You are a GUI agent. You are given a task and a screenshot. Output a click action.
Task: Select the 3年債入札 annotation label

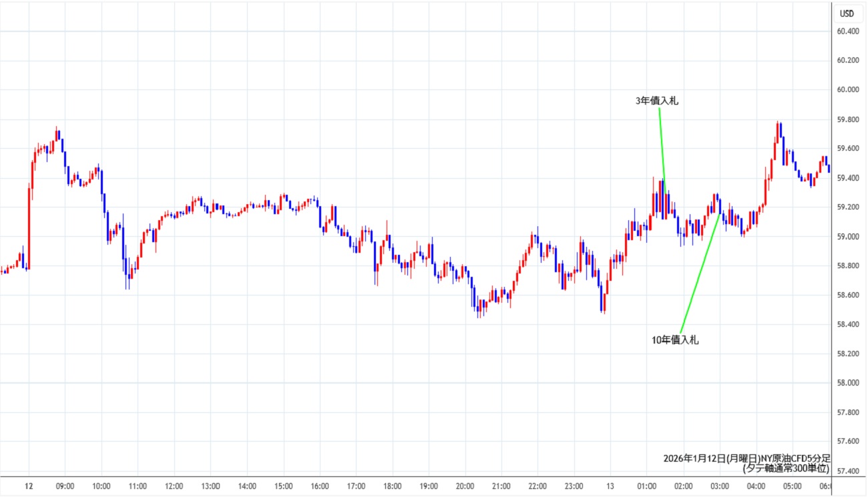(657, 101)
